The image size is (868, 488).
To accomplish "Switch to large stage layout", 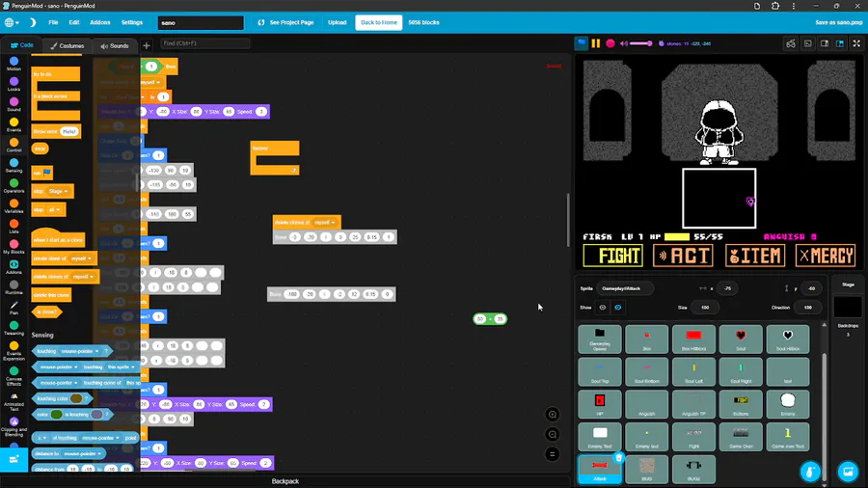I will coord(840,43).
